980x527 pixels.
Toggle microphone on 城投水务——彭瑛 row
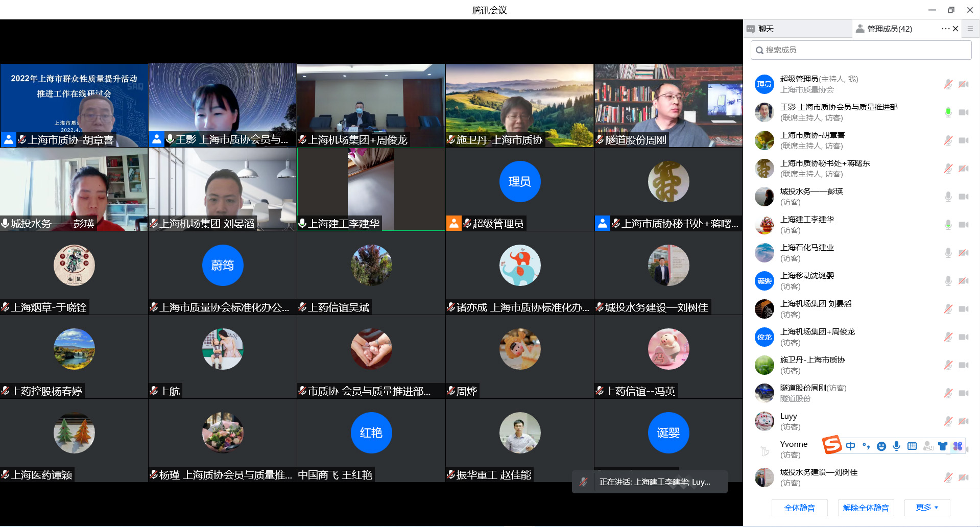click(x=948, y=197)
